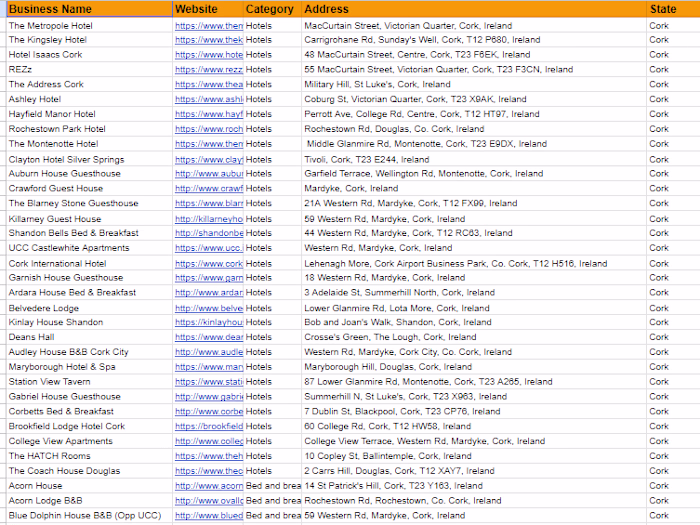
Task: Open the REZz website link
Action: click(209, 70)
